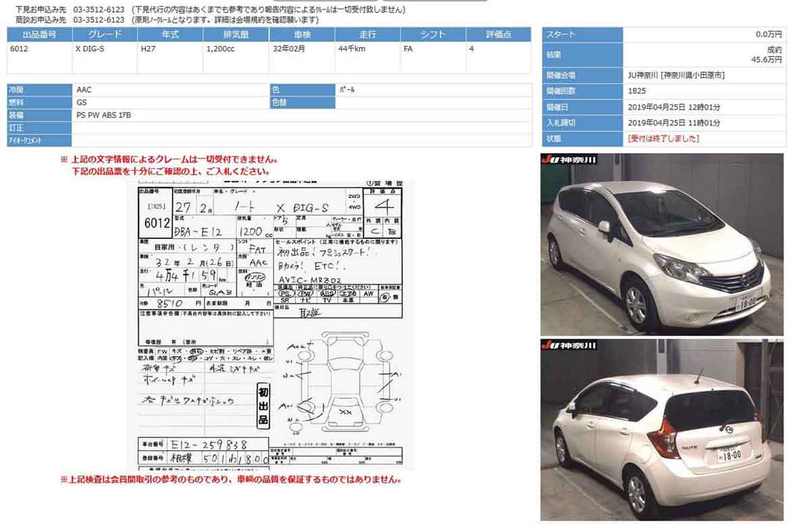The height and width of the screenshot is (524, 812).
Task: Click the 年式 column header
Action: pos(171,35)
